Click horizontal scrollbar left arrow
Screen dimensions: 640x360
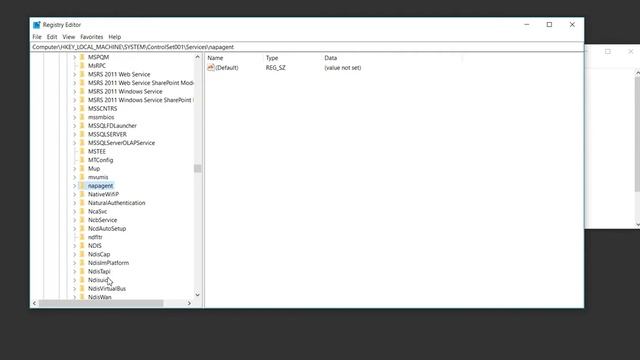[34, 303]
